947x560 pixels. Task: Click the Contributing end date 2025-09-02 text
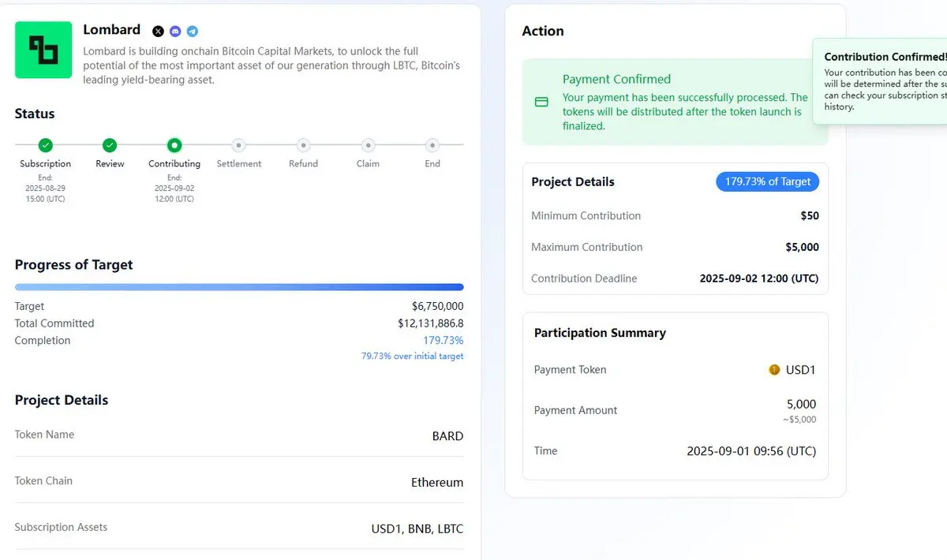(x=174, y=189)
